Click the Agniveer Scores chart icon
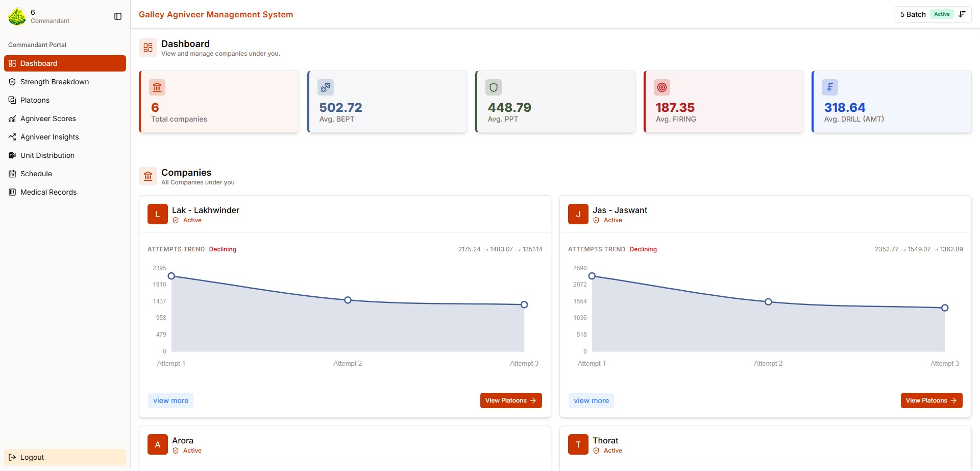This screenshot has width=980, height=471. (12, 119)
